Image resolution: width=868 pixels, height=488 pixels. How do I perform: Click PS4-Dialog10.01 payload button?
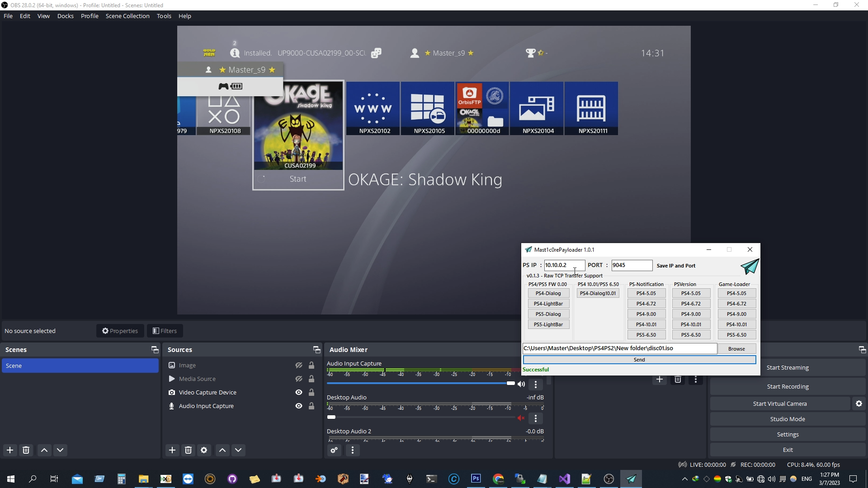click(x=598, y=293)
